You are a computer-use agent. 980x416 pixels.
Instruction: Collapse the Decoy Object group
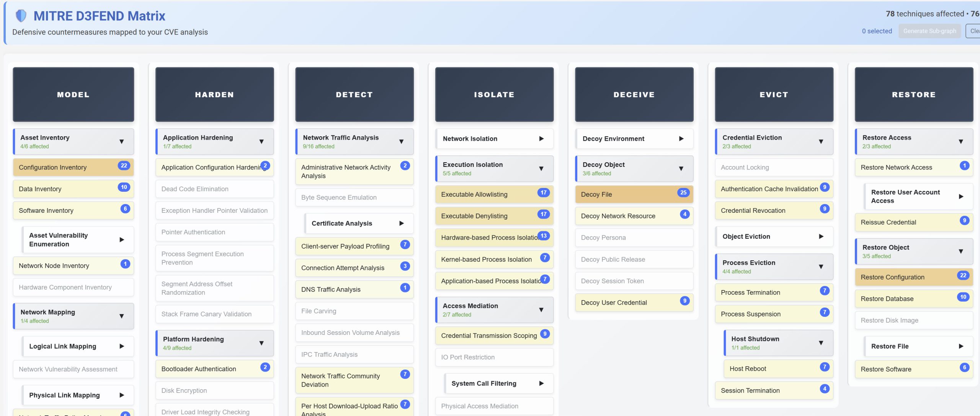[634, 168]
